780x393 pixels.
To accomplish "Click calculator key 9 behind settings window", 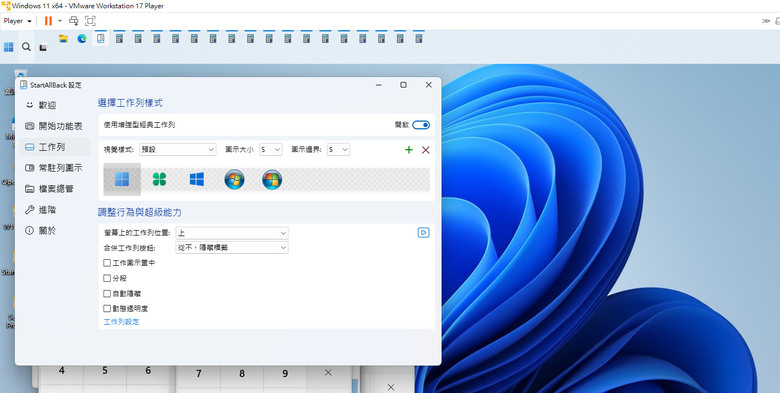I will pos(285,374).
